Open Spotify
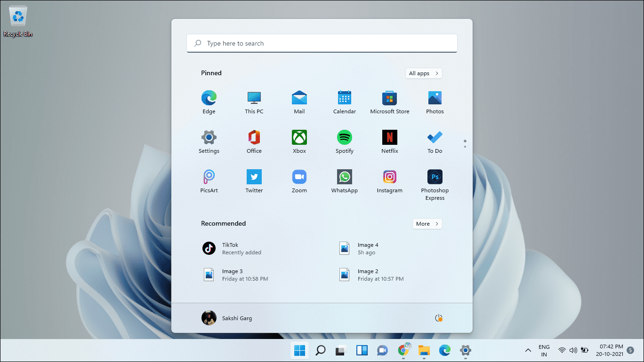Viewport: 644px width, 362px height. 344,139
